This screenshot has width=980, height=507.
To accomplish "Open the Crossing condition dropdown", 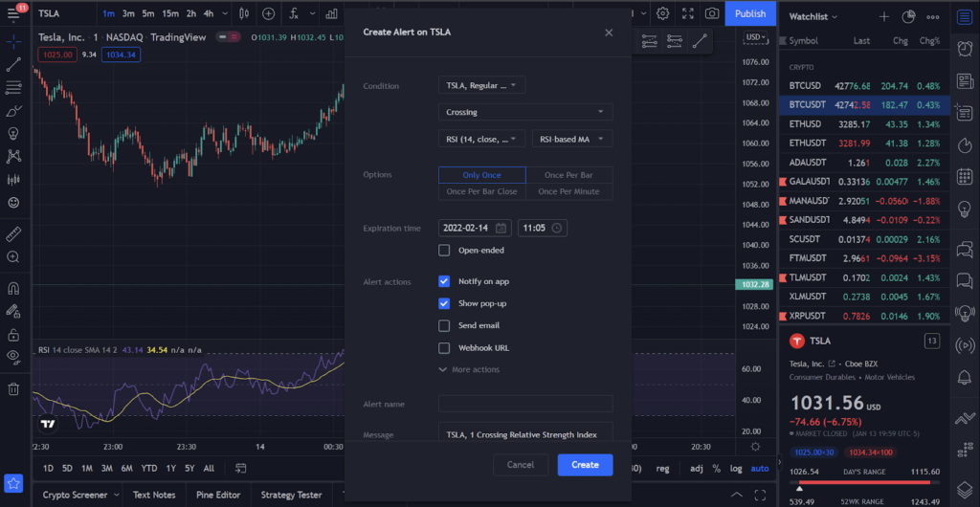I will point(525,112).
